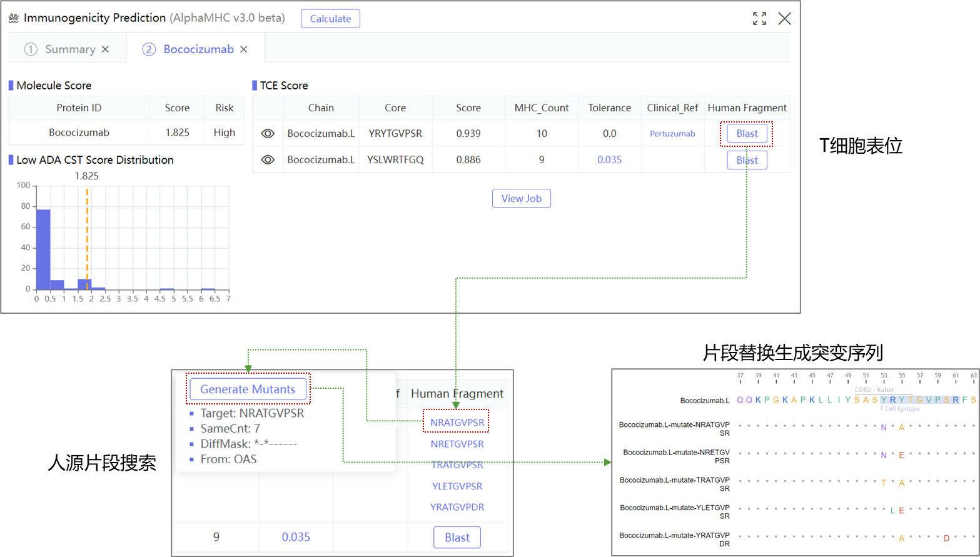Open the Pertuzumab clinical reference link

pyautogui.click(x=672, y=134)
